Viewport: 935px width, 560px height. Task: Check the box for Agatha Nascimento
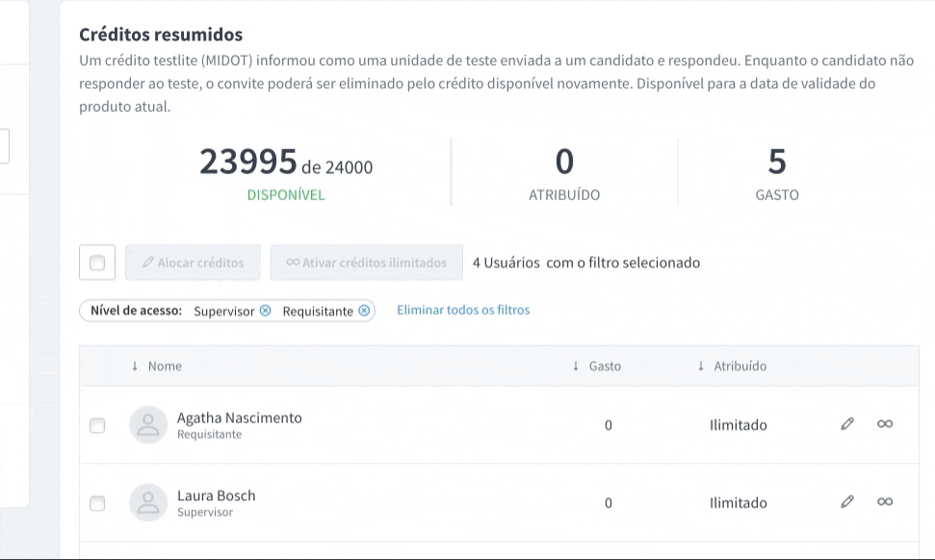click(x=97, y=425)
